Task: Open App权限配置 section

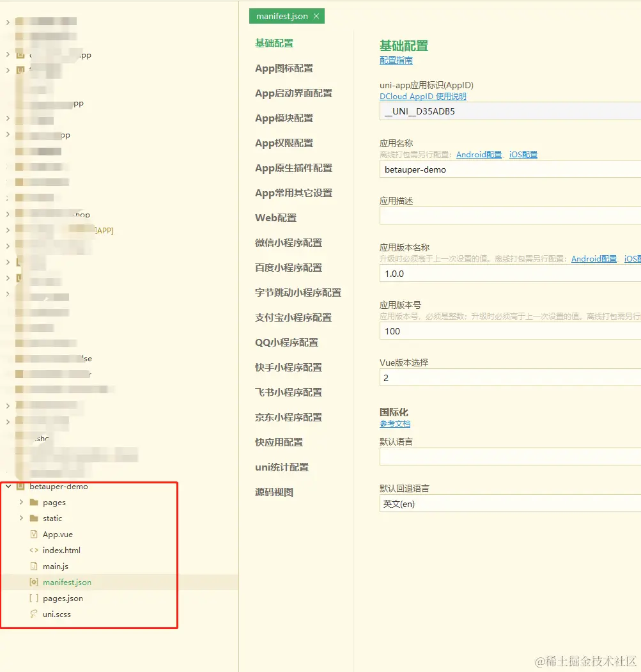Action: tap(284, 143)
